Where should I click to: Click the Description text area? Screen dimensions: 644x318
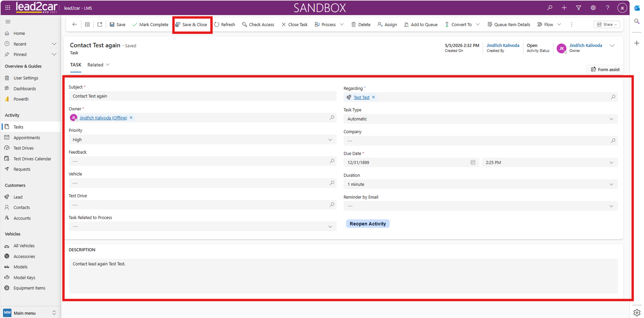[343, 276]
